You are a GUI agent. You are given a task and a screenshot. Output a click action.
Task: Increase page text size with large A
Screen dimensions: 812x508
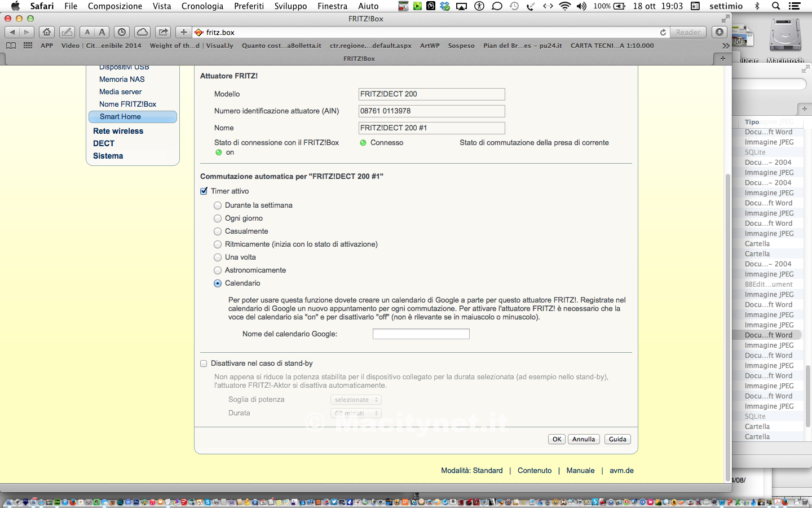coord(102,32)
